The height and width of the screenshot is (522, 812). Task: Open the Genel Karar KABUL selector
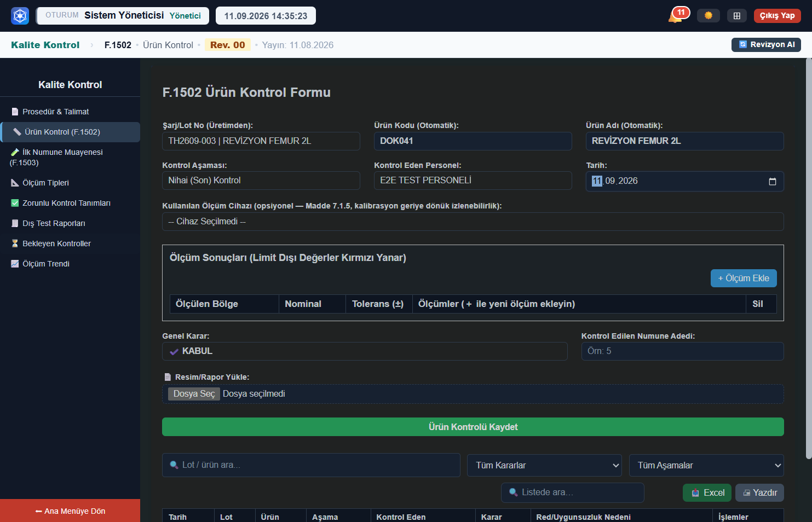pos(365,351)
